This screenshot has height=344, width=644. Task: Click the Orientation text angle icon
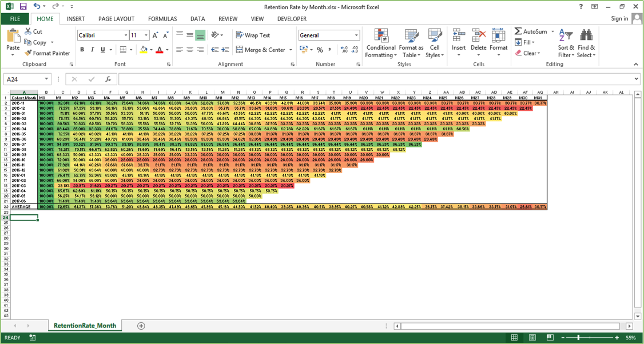pyautogui.click(x=215, y=35)
